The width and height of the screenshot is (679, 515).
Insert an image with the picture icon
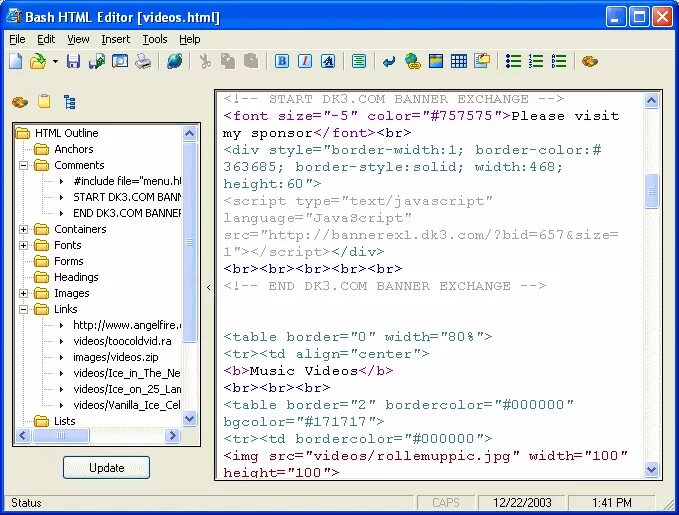pyautogui.click(x=436, y=62)
